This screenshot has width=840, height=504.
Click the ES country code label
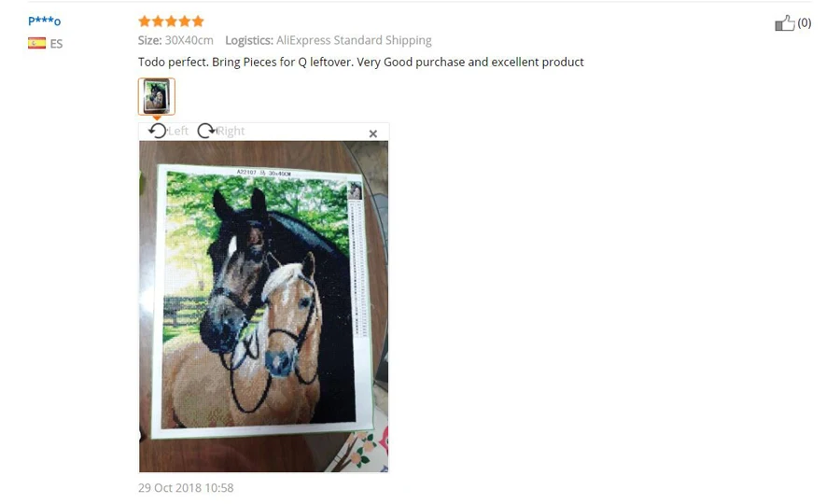pyautogui.click(x=56, y=44)
